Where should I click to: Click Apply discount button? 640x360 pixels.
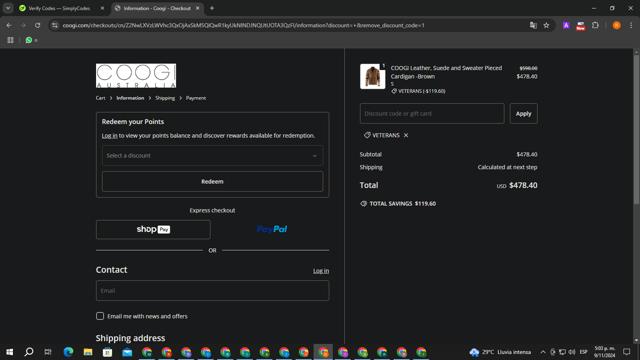(x=523, y=113)
